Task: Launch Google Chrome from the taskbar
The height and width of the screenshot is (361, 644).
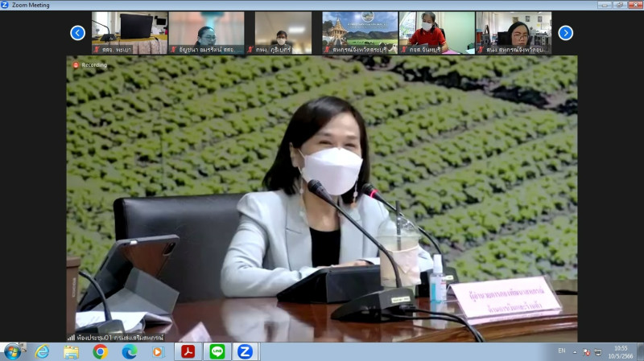Action: pyautogui.click(x=101, y=351)
